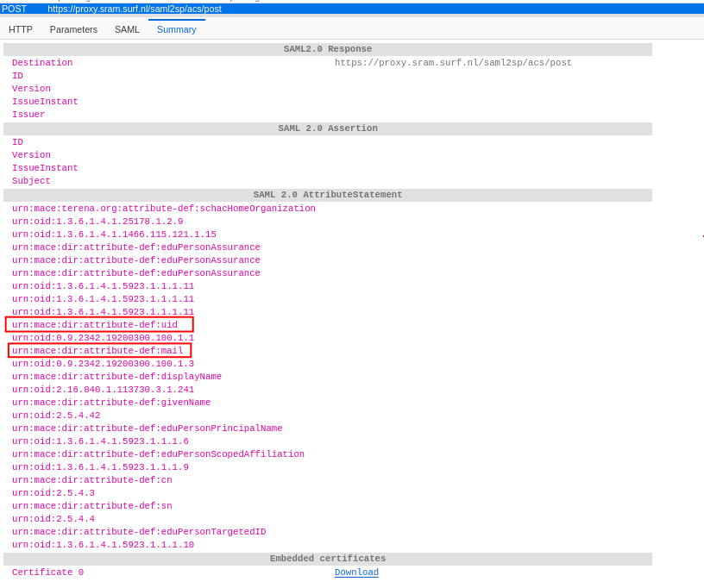Click the highlighted attribute-def:mail entry
This screenshot has height=588, width=704.
point(97,351)
